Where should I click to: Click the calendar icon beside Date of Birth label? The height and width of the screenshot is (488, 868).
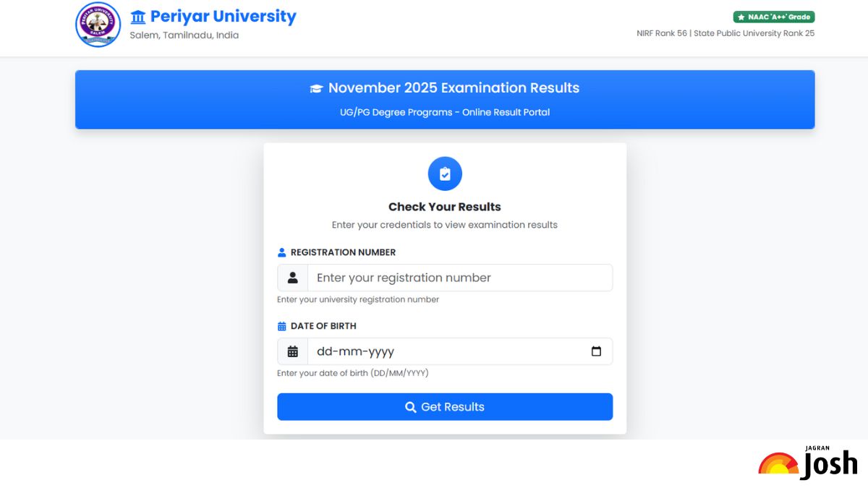[x=282, y=325]
